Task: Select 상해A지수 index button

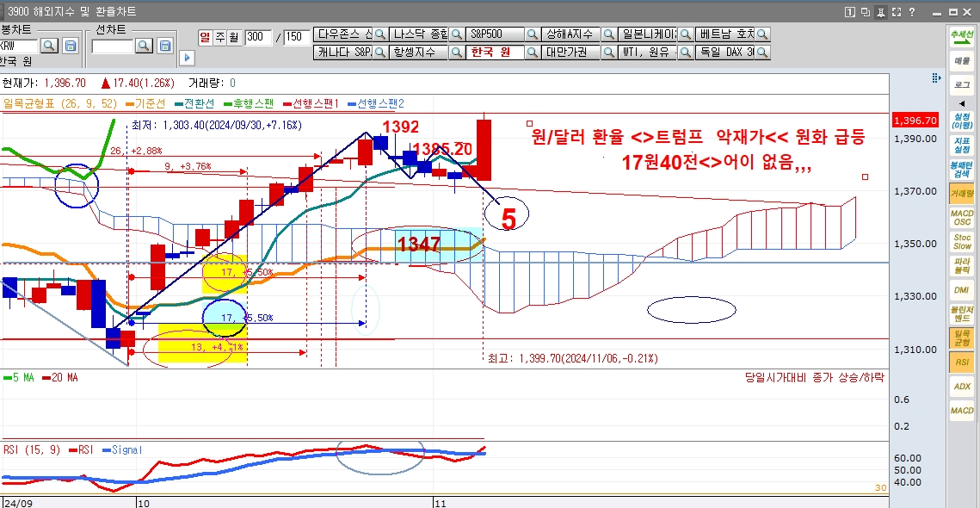Action: [x=572, y=34]
